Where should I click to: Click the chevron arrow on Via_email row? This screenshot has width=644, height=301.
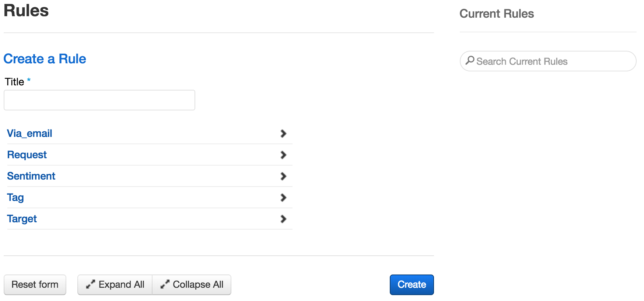pos(283,134)
